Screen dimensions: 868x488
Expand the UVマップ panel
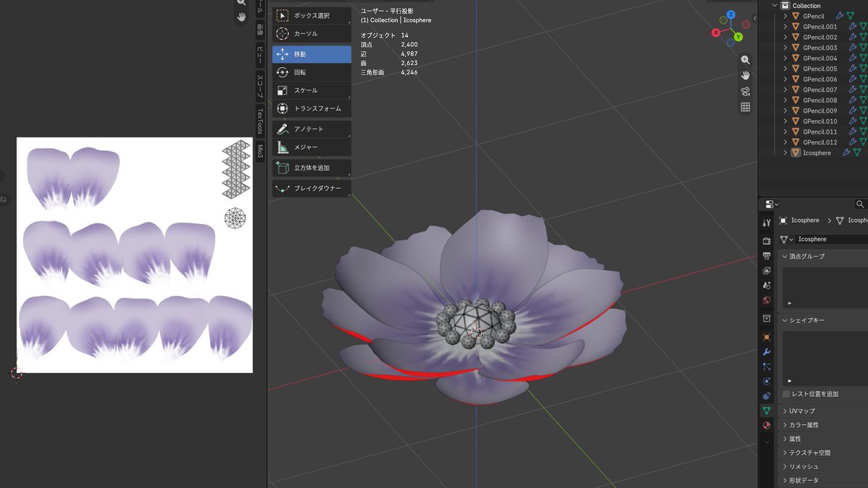point(785,411)
